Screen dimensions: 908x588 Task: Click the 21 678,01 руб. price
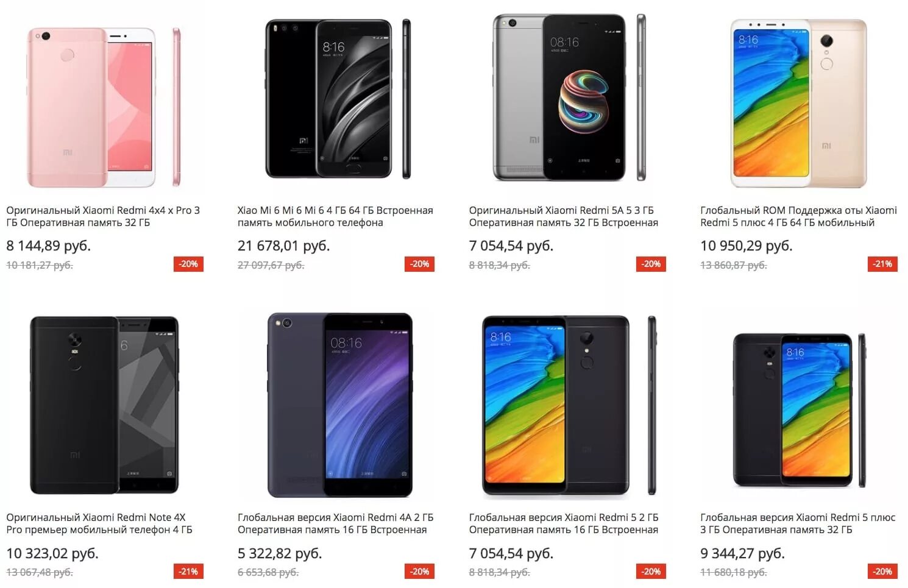pos(283,246)
